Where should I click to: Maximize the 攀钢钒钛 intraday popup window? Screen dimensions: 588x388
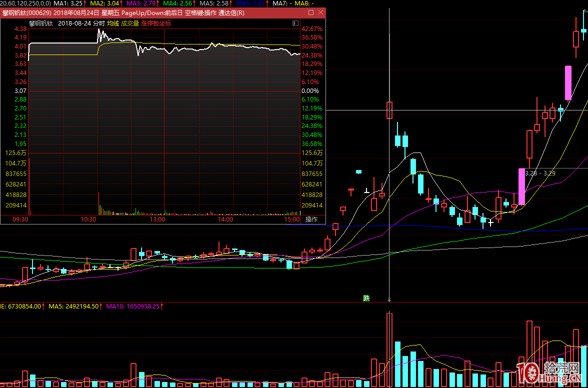point(311,12)
